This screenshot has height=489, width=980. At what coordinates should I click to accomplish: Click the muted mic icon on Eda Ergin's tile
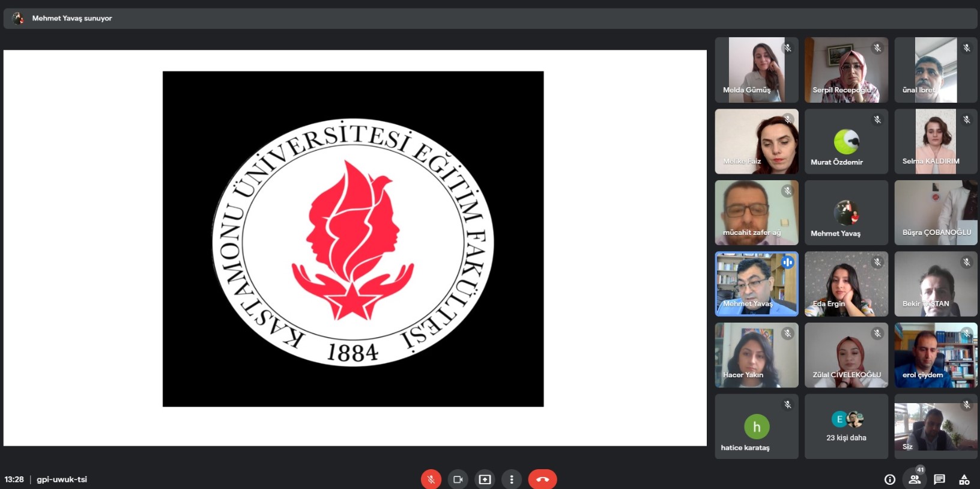pos(877,262)
